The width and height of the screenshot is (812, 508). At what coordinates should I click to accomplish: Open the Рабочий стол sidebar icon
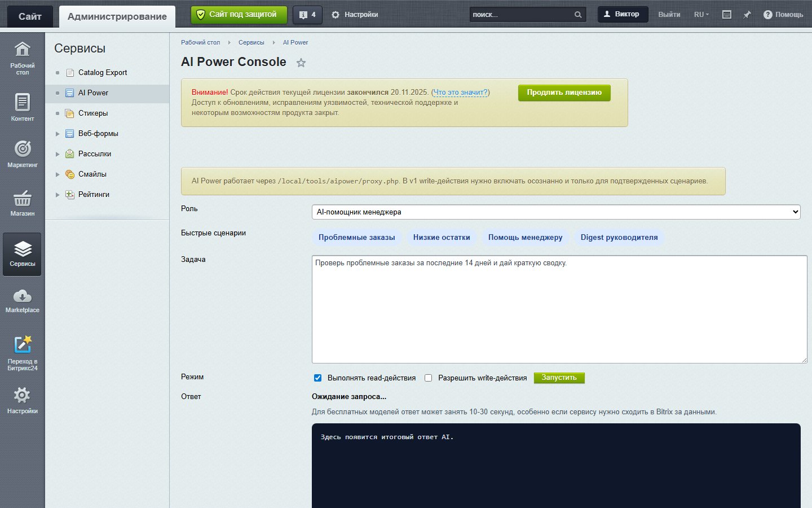pyautogui.click(x=23, y=50)
